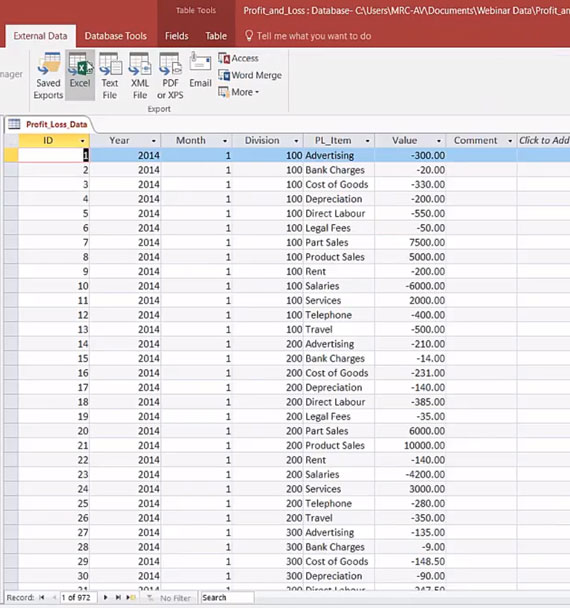The height and width of the screenshot is (608, 570).
Task: Click ID cell 30
Action: (54, 576)
